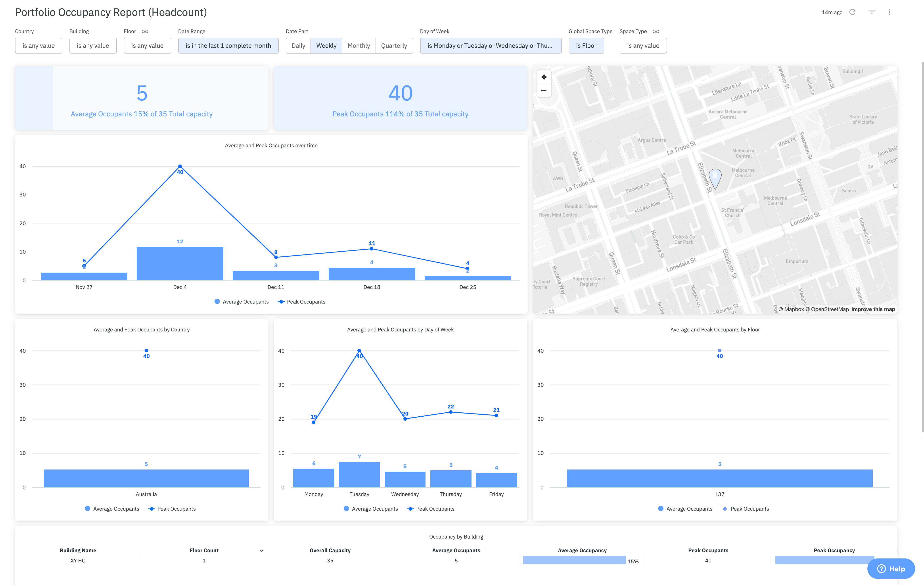The width and height of the screenshot is (924, 585).
Task: Sort table by Overall Capacity column
Action: 330,550
